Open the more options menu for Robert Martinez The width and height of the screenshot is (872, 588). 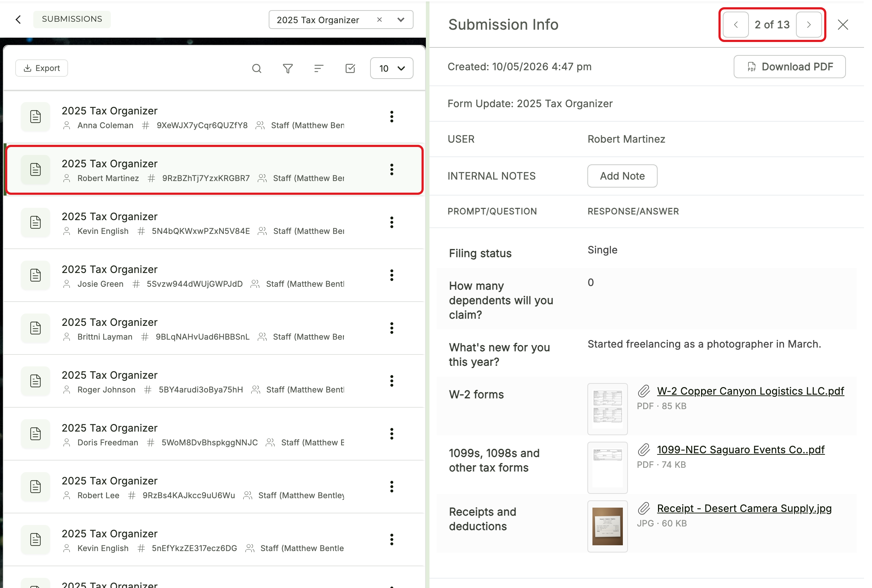point(391,169)
